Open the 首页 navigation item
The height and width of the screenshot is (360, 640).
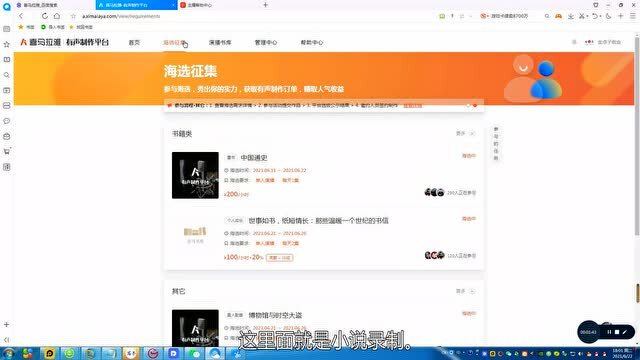134,42
